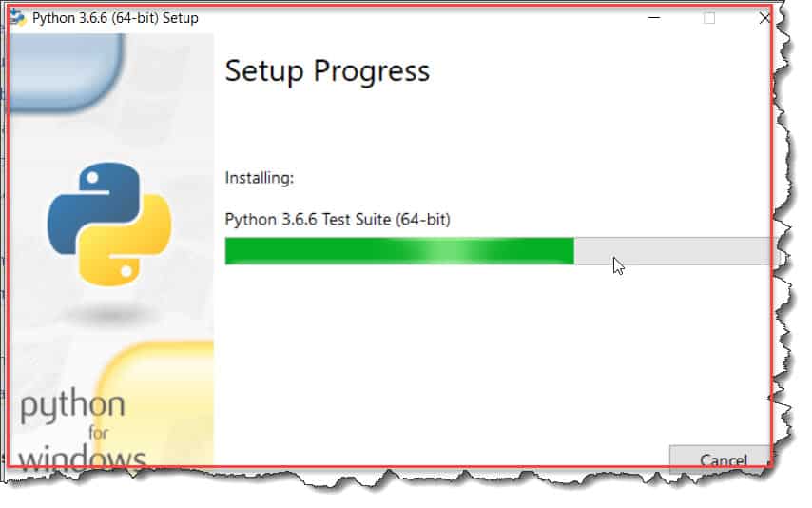Close the Python 3.6.6 Setup window
The width and height of the screenshot is (812, 508).
point(764,18)
